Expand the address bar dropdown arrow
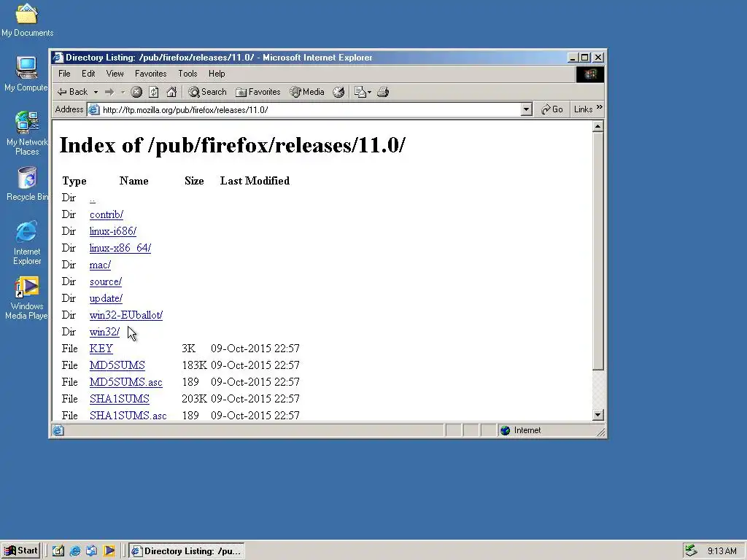Image resolution: width=747 pixels, height=560 pixels. click(526, 110)
